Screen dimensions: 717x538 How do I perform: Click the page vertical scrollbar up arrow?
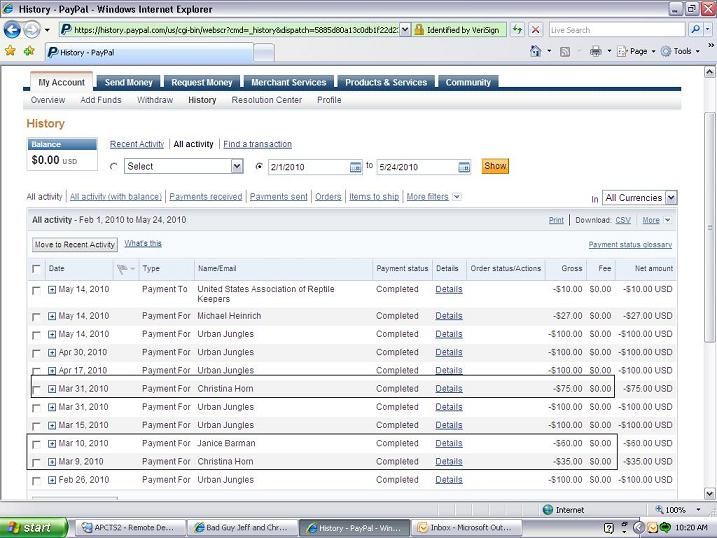pyautogui.click(x=709, y=71)
